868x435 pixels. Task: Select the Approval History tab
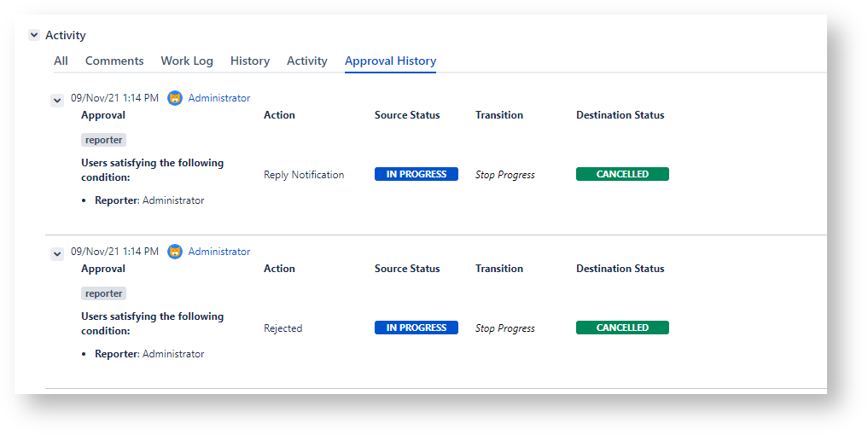[x=390, y=61]
